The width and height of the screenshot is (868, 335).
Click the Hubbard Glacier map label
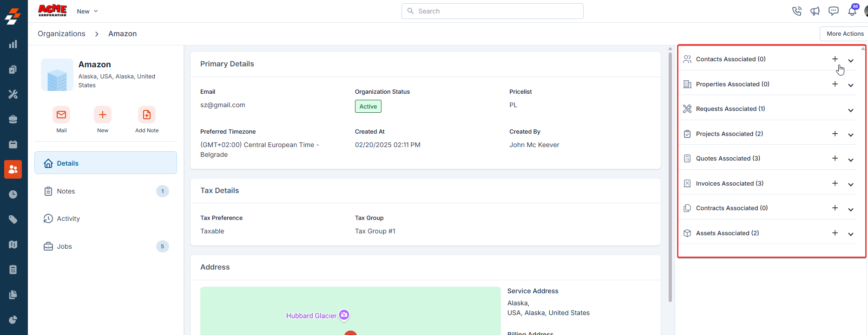pyautogui.click(x=311, y=316)
